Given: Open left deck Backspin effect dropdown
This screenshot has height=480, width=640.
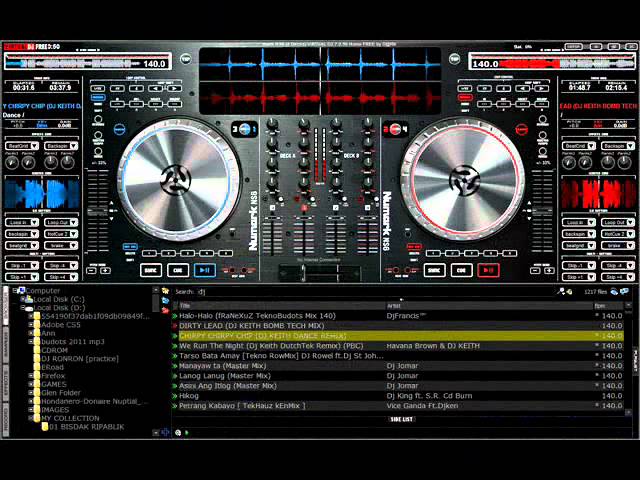Looking at the screenshot, I should tap(61, 146).
